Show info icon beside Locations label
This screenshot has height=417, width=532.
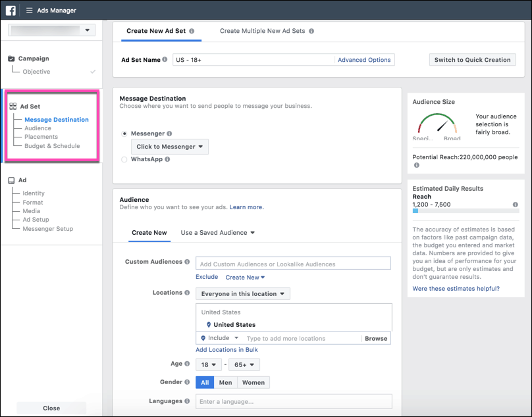187,293
